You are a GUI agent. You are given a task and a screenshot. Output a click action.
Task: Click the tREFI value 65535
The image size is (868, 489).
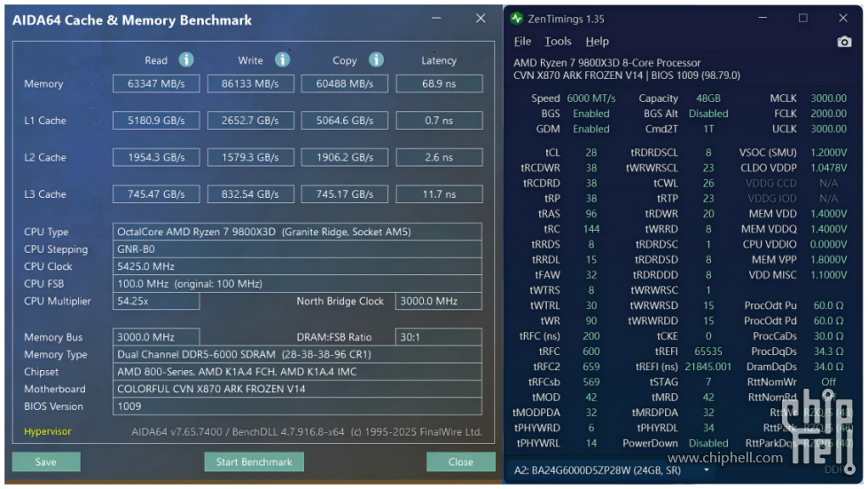[708, 351]
